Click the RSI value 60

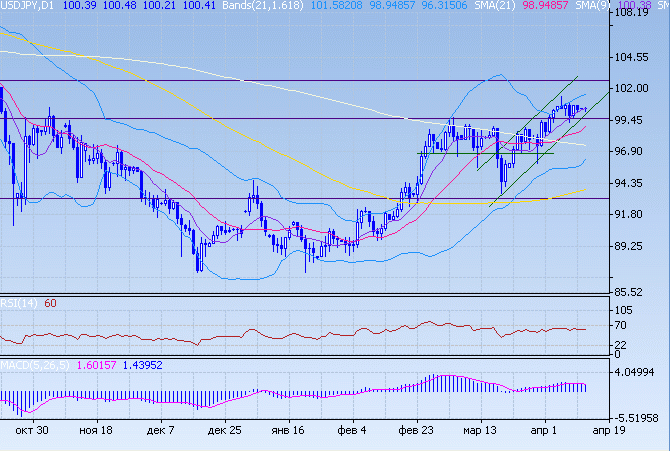coord(50,304)
